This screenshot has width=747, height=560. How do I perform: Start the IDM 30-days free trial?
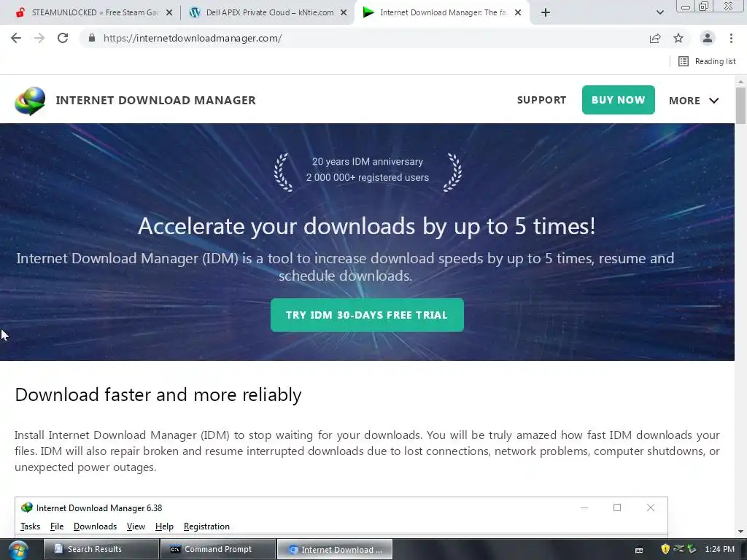pos(367,315)
